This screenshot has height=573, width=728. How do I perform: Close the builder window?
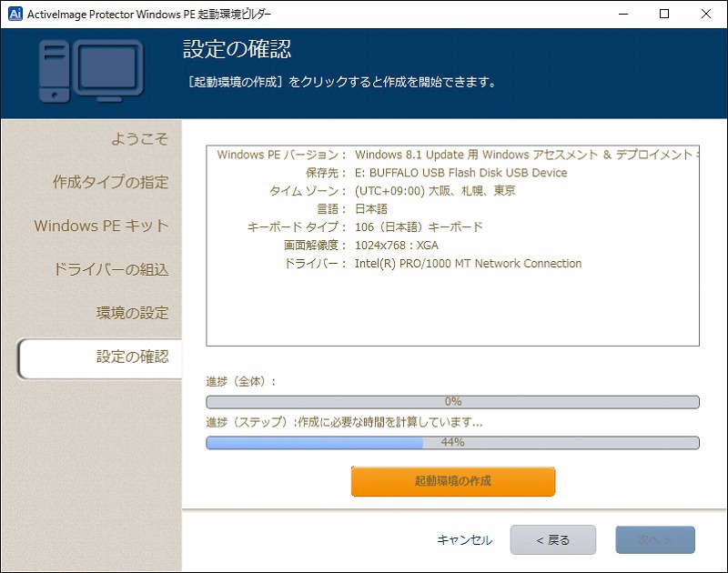coord(706,14)
